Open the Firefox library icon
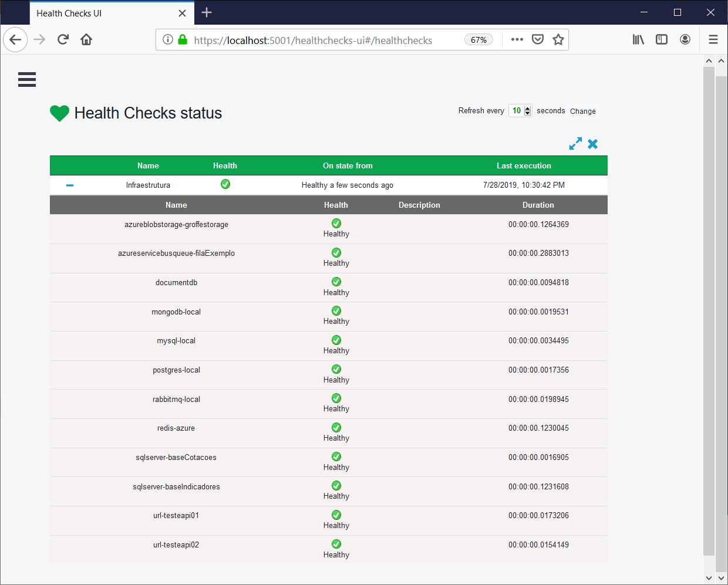Viewport: 728px width, 585px height. [x=638, y=39]
